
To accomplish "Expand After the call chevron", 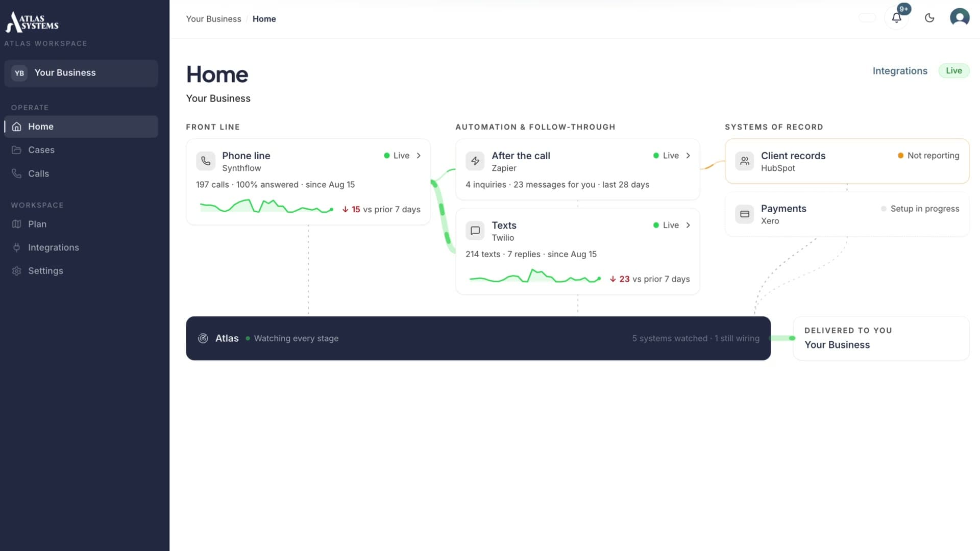I will click(x=688, y=156).
